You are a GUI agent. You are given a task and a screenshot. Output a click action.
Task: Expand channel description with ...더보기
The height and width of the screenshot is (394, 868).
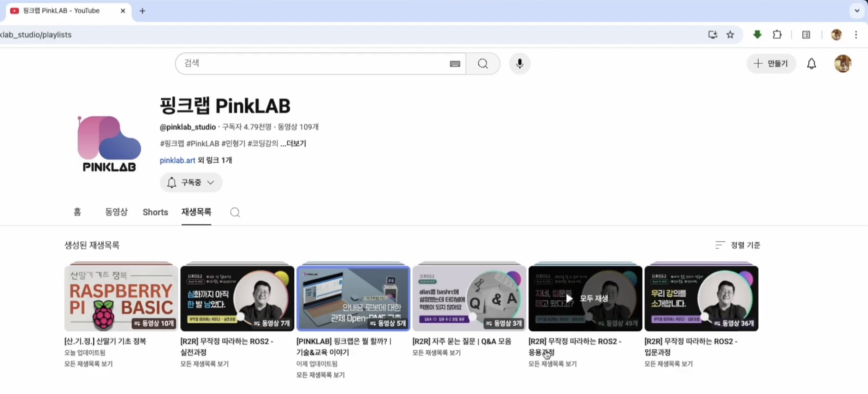click(293, 144)
